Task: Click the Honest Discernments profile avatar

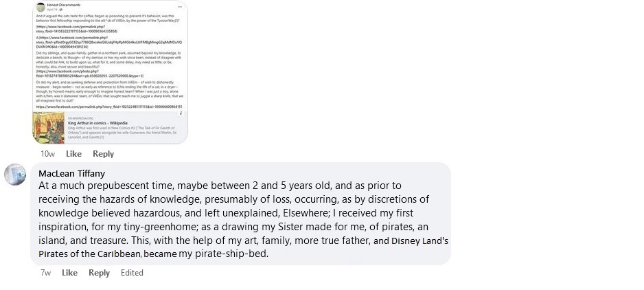Action: [39, 7]
